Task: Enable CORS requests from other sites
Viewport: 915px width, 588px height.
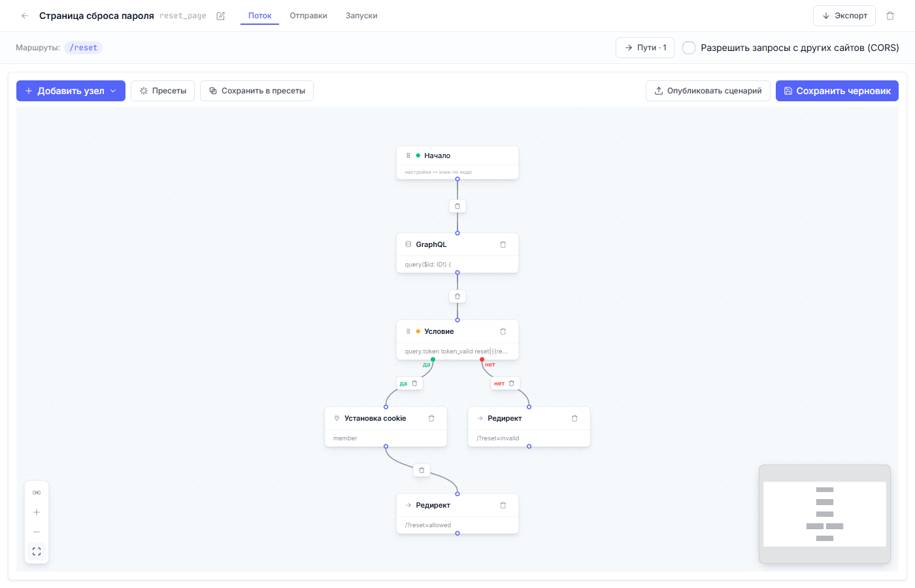Action: [x=689, y=48]
